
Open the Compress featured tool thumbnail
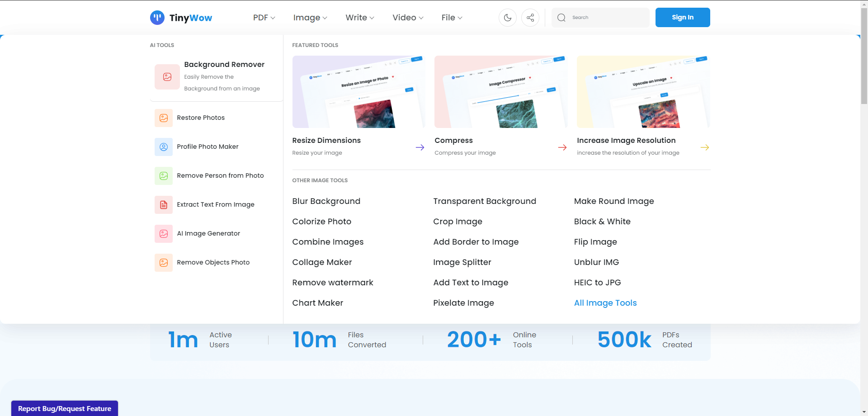point(500,92)
